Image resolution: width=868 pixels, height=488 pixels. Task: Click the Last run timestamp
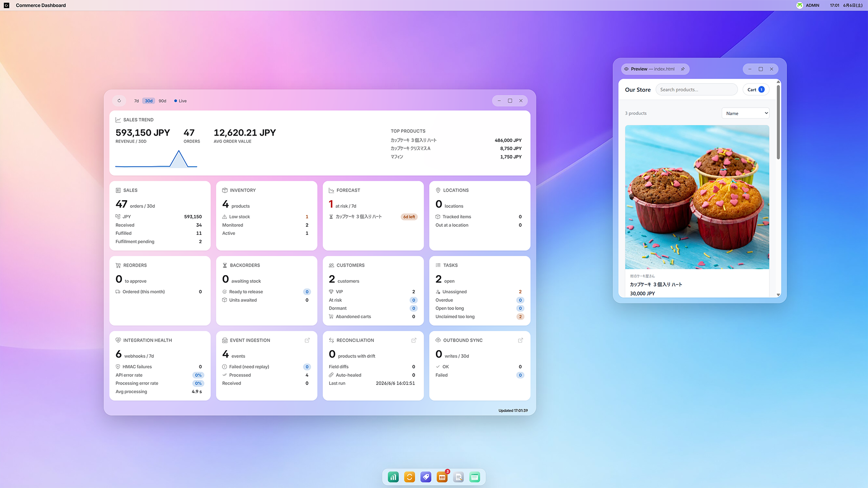tap(395, 383)
